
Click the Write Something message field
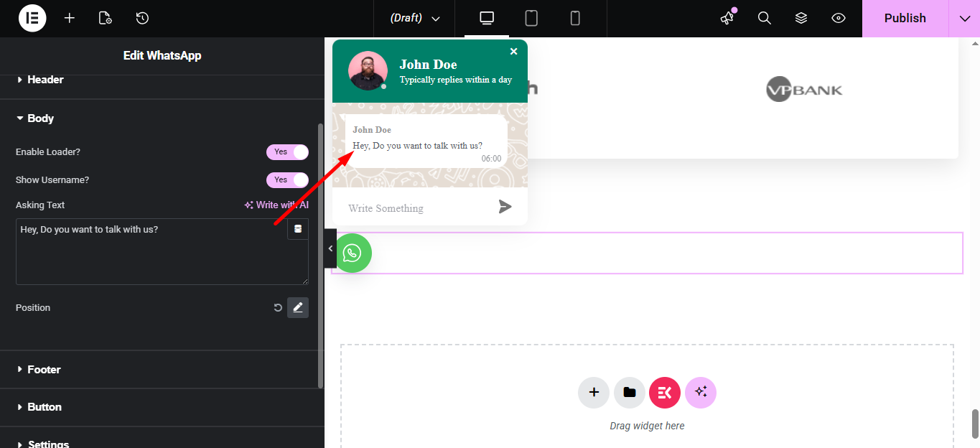pyautogui.click(x=402, y=207)
